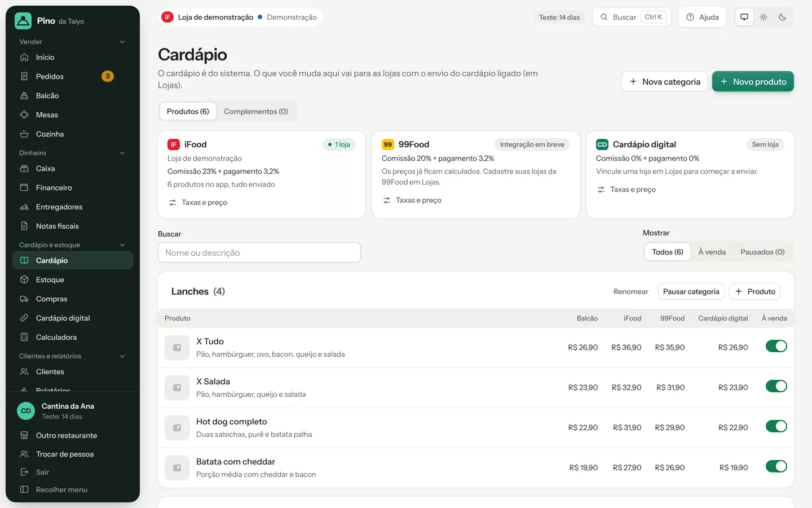812x508 pixels.
Task: Click X Salada product name
Action: [213, 382]
